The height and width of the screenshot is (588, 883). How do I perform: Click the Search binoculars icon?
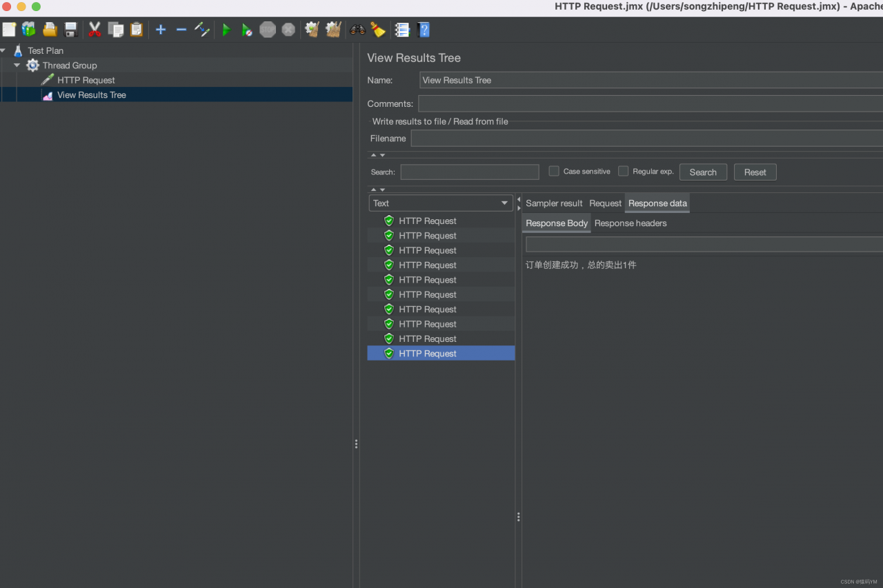tap(357, 30)
